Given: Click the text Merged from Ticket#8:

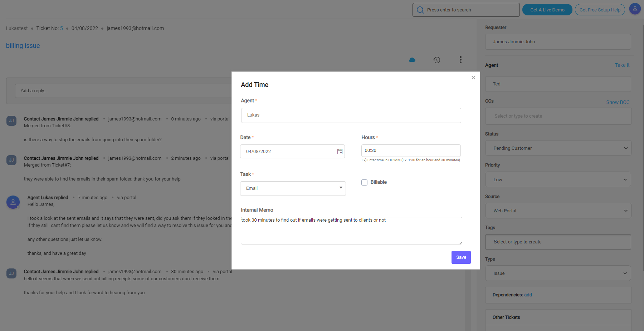Looking at the screenshot, I should [x=48, y=126].
